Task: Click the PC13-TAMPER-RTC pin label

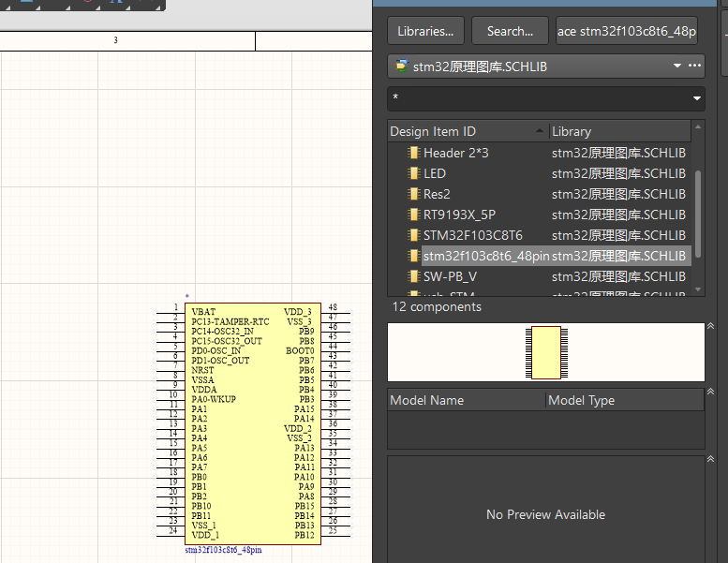Action: (x=230, y=321)
